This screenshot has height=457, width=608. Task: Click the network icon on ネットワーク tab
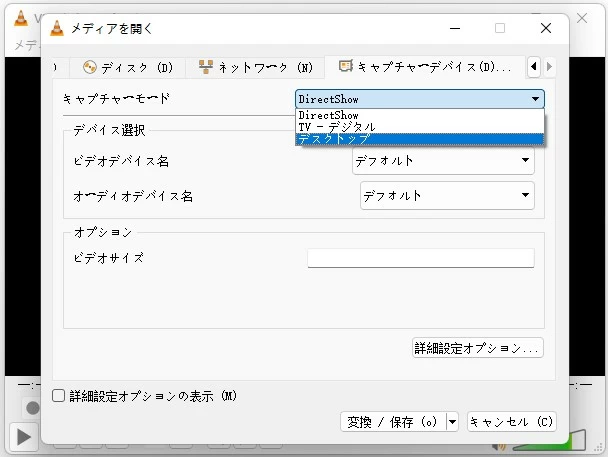(206, 68)
